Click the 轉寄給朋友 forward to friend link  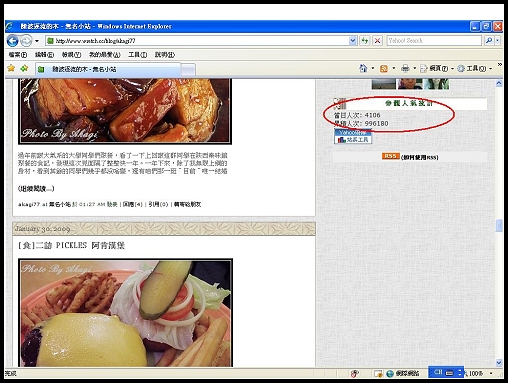click(x=187, y=204)
